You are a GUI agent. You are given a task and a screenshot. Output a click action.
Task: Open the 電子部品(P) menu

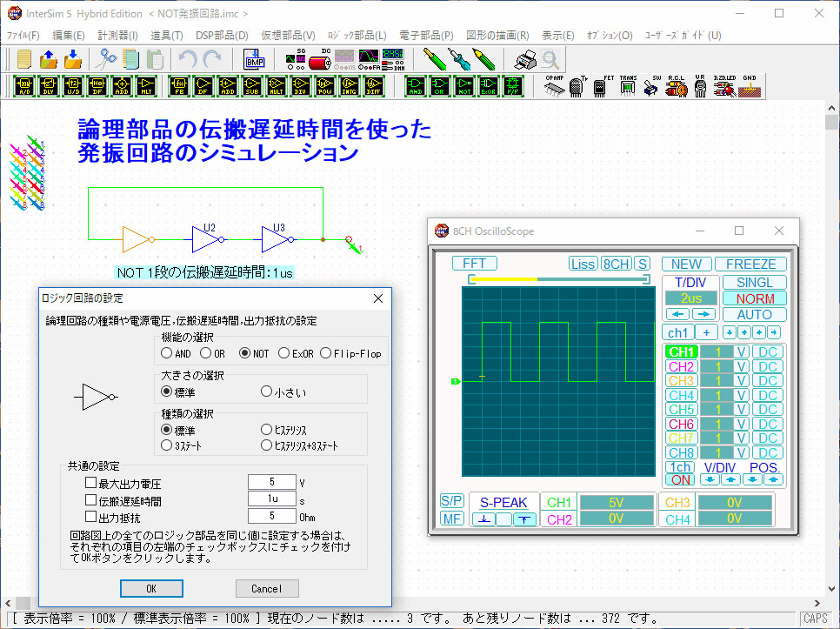click(x=426, y=36)
